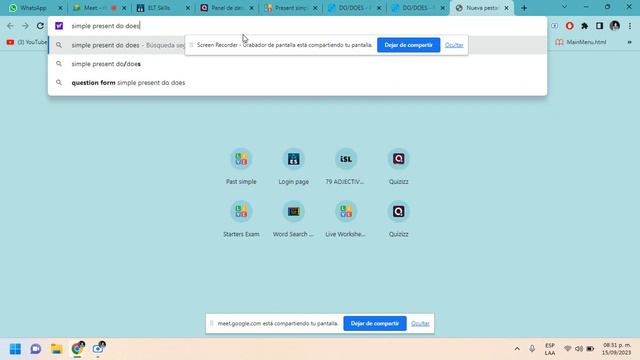Open the Live Workshe... shortcut

point(346,219)
